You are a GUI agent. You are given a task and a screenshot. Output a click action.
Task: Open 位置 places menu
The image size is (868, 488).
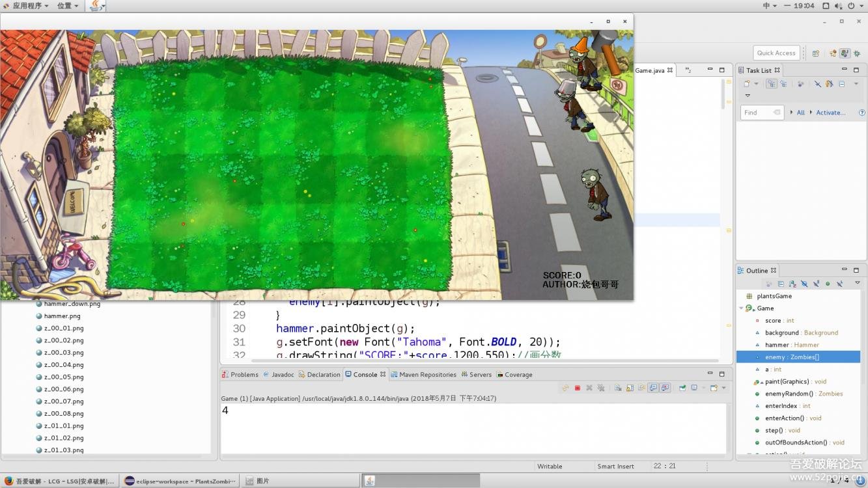point(68,5)
